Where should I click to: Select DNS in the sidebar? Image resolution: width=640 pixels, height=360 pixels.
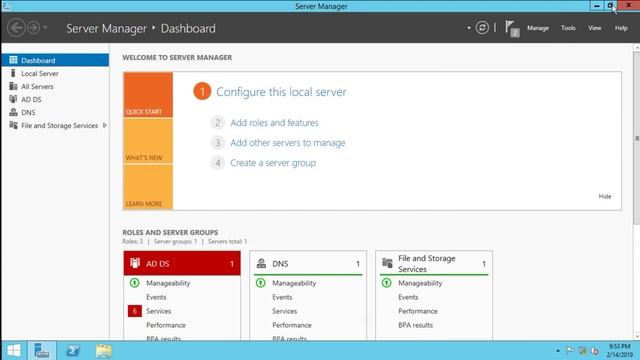(x=55, y=112)
